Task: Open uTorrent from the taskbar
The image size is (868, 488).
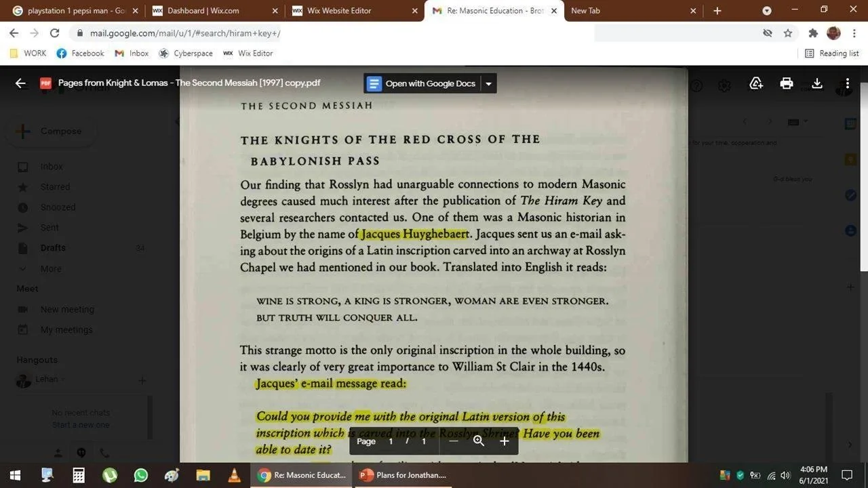Action: point(109,475)
